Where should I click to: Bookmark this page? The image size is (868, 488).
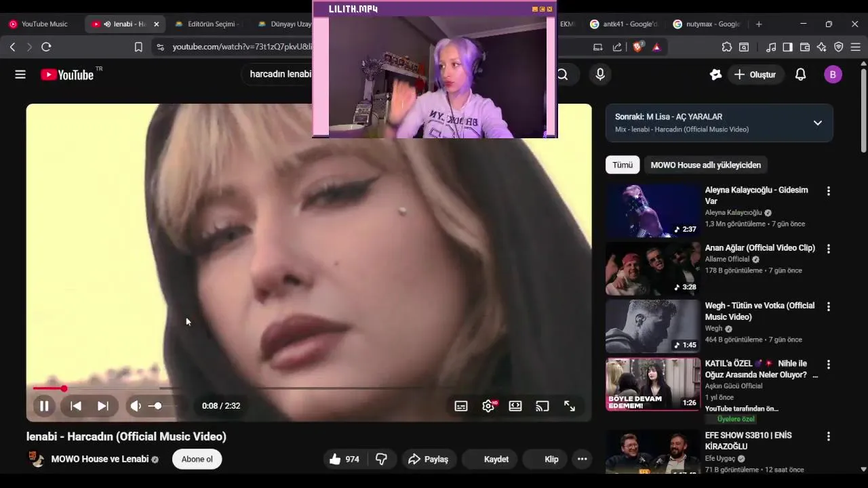click(138, 47)
